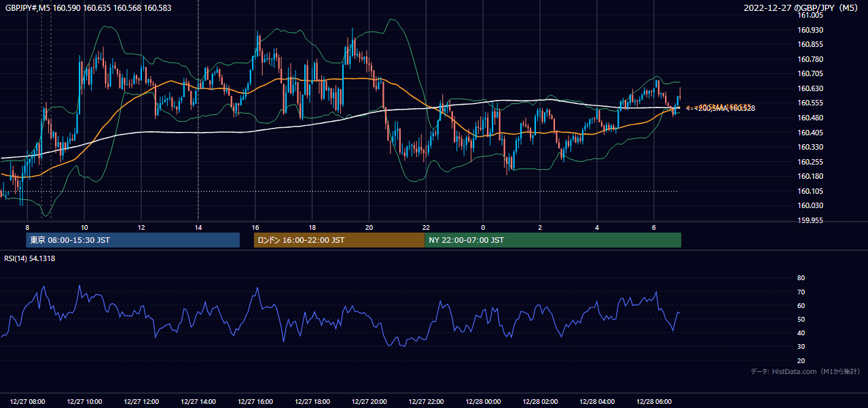Click hour label 16 on chart time axis

[255, 227]
